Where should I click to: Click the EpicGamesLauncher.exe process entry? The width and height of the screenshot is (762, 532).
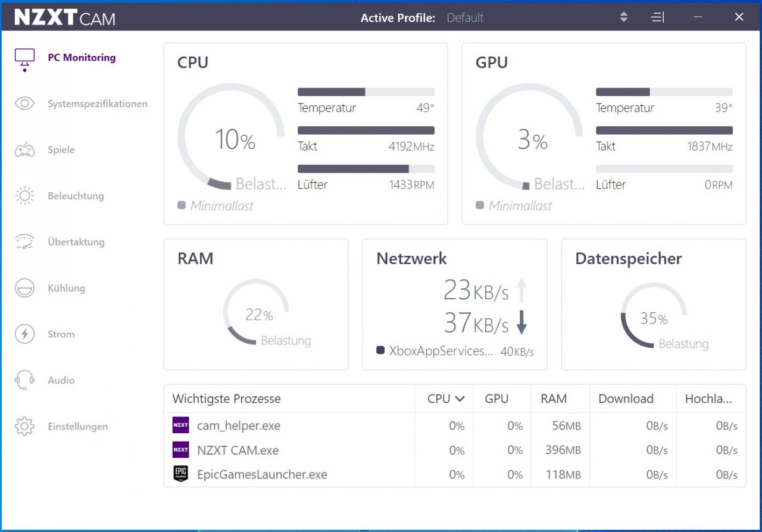262,474
